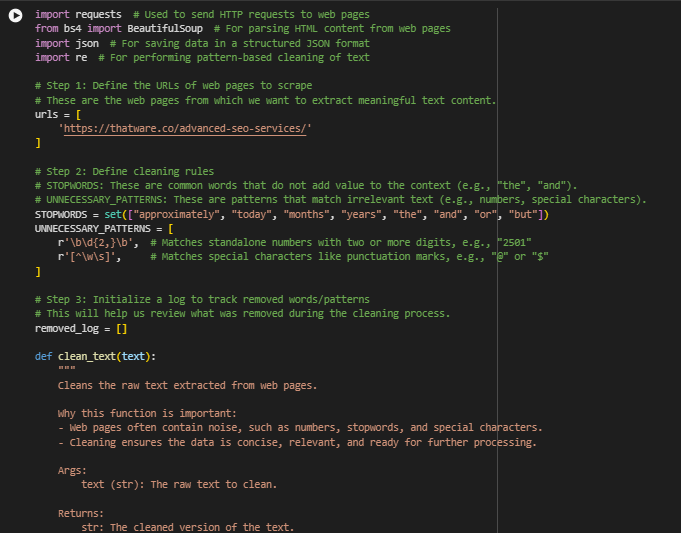The height and width of the screenshot is (533, 681).
Task: Click the 'import json' line
Action: 202,43
